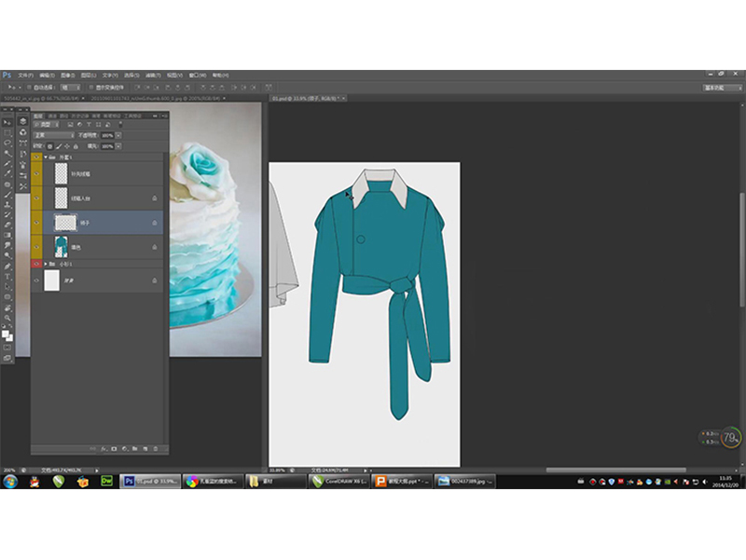Select the Type tool in the toolbox
746x560 pixels.
(7, 277)
